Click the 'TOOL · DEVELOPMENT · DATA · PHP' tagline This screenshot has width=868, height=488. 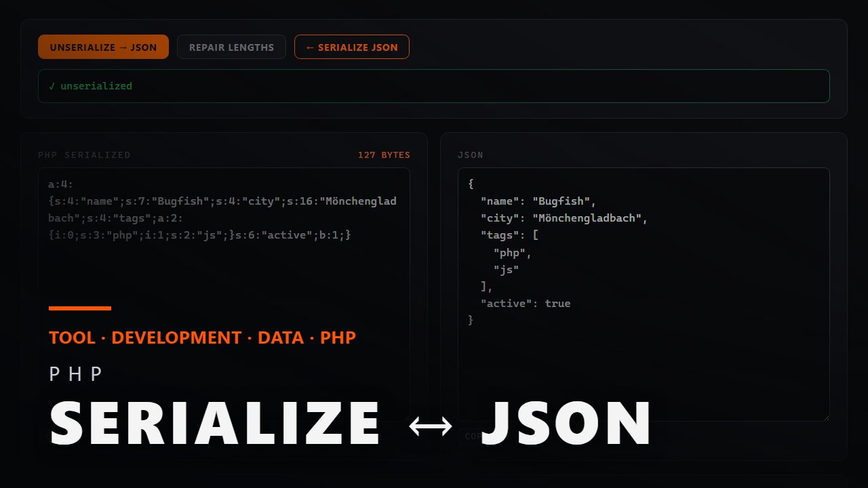[202, 338]
